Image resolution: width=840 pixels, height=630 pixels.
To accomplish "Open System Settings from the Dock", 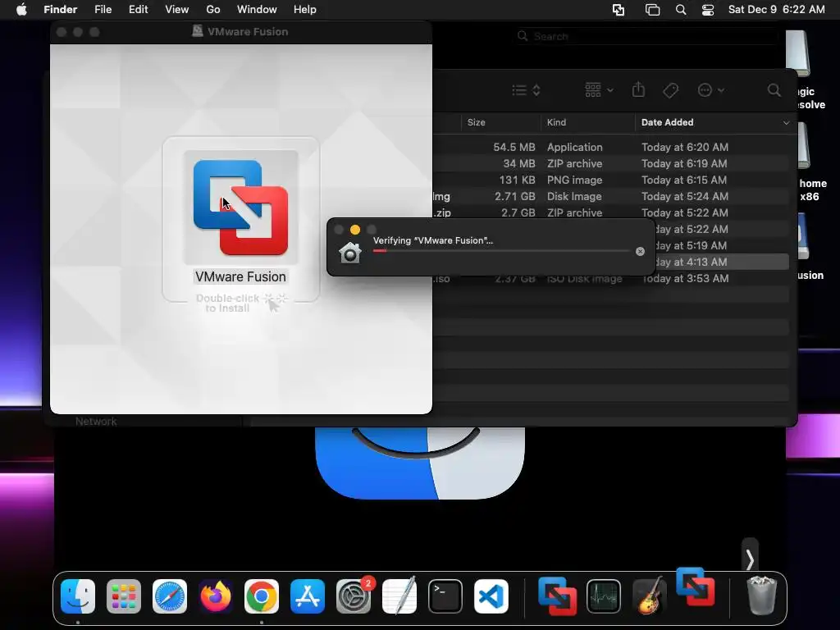I will (354, 596).
